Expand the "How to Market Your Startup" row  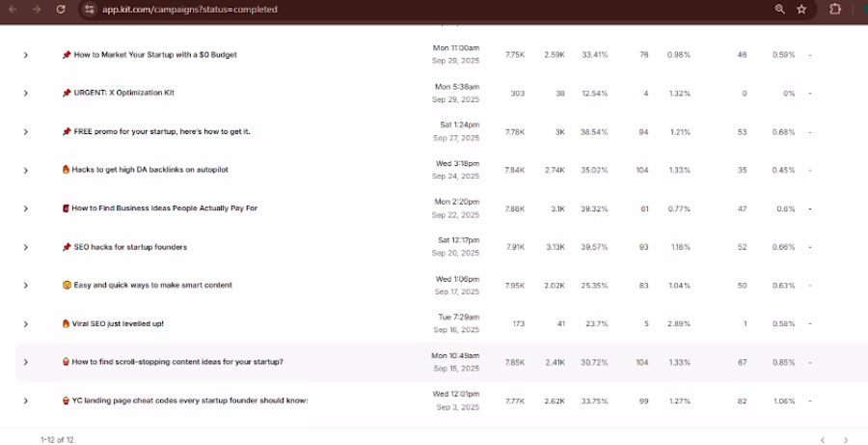pyautogui.click(x=26, y=55)
